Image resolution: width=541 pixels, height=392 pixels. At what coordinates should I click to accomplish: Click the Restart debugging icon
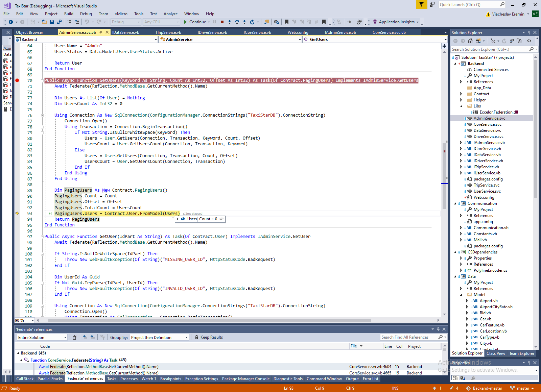[x=252, y=22]
